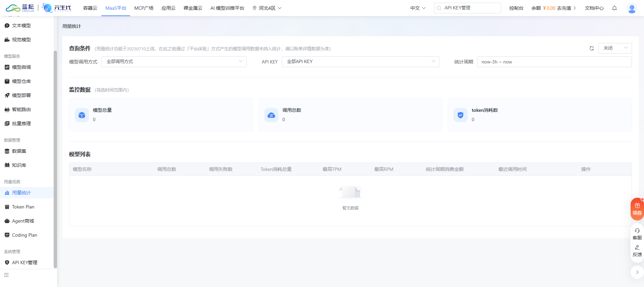The height and width of the screenshot is (287, 644).
Task: Click the token消耗数 shield icon
Action: point(461,115)
